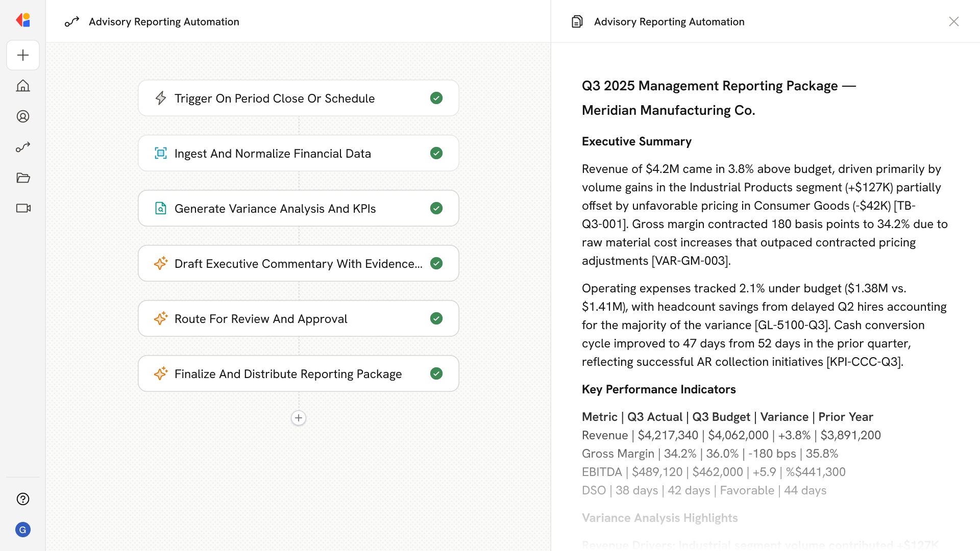The height and width of the screenshot is (551, 980).
Task: Click the Advisory Reporting Automation workflow title
Action: [164, 21]
